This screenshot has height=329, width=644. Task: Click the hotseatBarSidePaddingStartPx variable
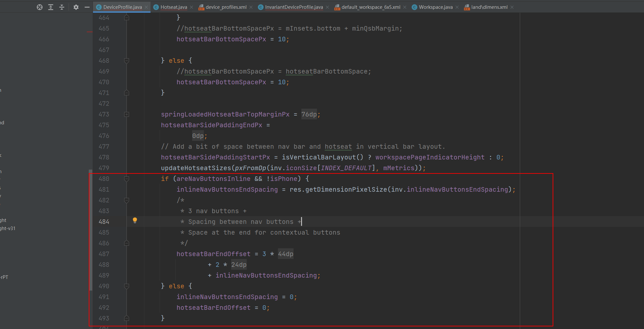[216, 157]
